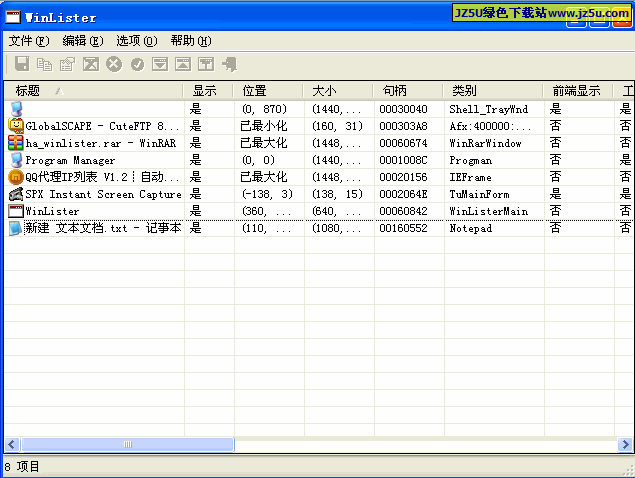Click the horizontal scrollbar thumb

coord(128,444)
